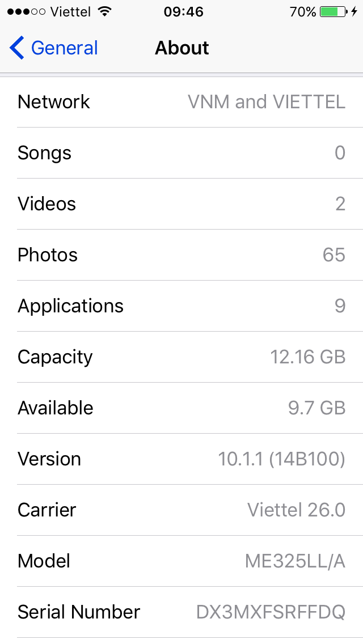Image resolution: width=363 pixels, height=644 pixels.
Task: Tap the signal strength dots
Action: click(26, 11)
